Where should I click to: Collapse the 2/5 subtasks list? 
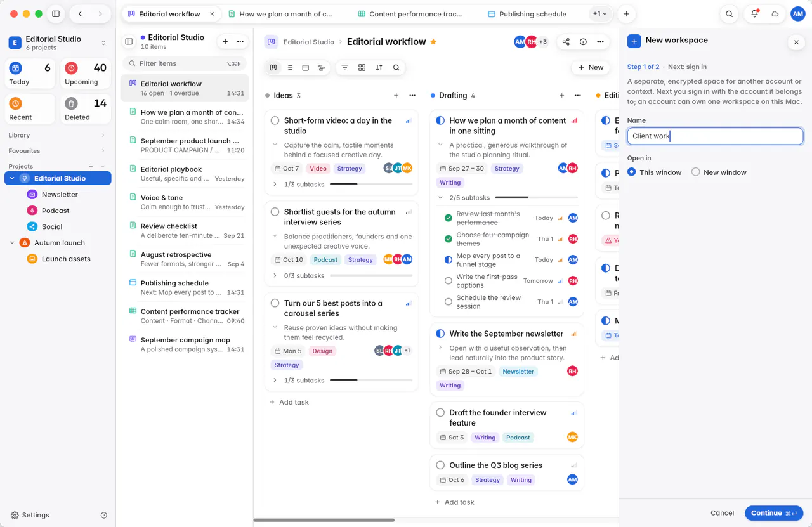440,198
